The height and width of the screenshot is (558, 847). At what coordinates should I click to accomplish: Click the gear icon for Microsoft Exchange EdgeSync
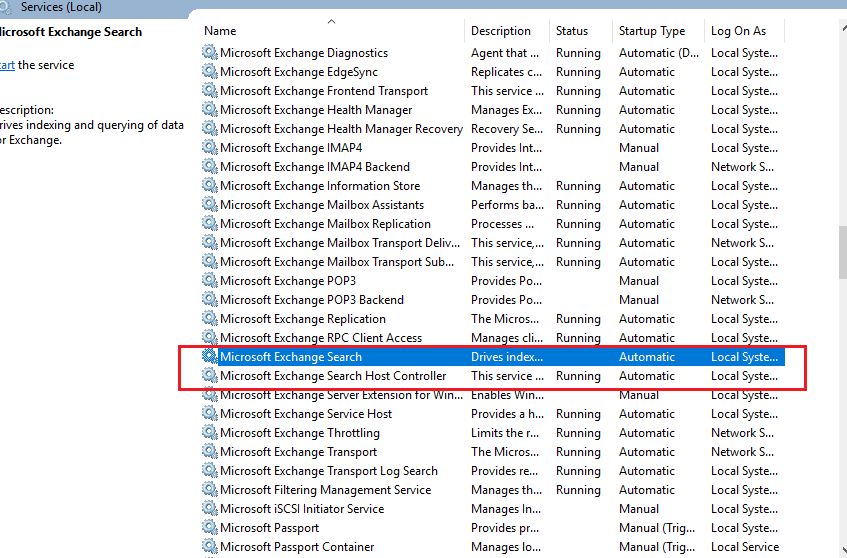[210, 71]
